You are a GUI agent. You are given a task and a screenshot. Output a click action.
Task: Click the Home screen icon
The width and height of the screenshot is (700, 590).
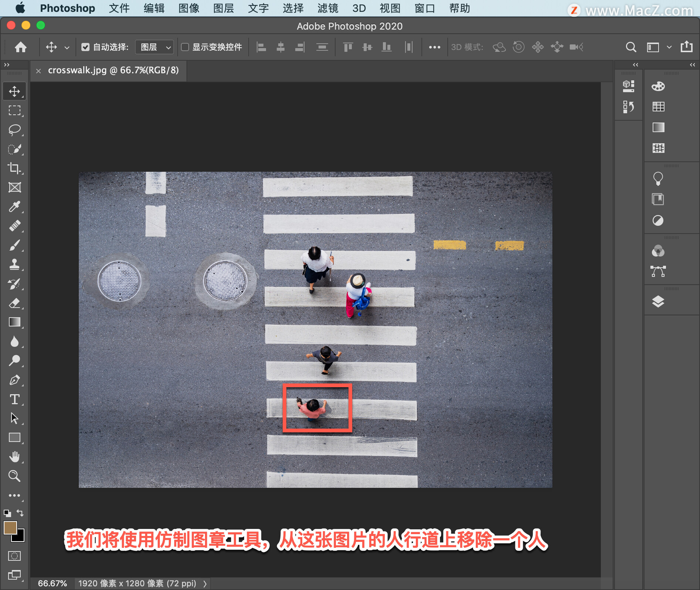click(21, 47)
